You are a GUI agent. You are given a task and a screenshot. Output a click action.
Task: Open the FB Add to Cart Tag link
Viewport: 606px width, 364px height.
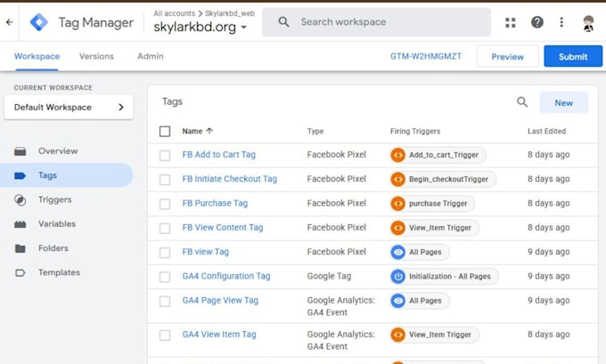[x=218, y=154]
